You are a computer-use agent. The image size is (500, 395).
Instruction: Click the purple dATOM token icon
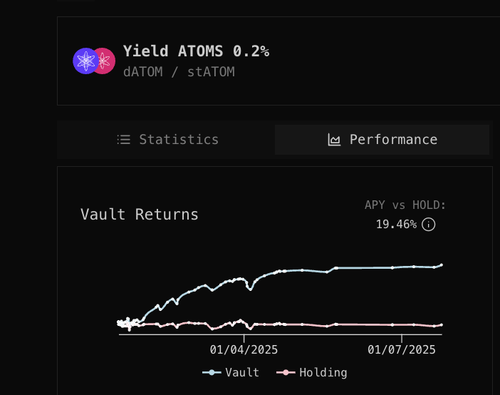coord(86,61)
